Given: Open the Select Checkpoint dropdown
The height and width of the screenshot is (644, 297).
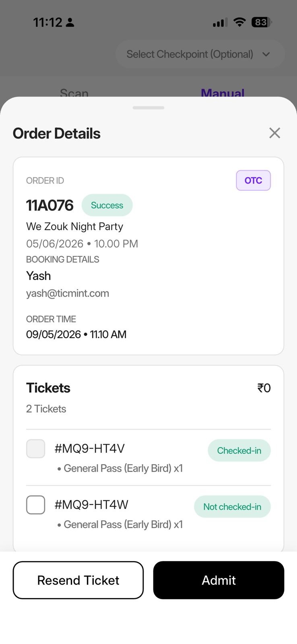Looking at the screenshot, I should click(200, 54).
